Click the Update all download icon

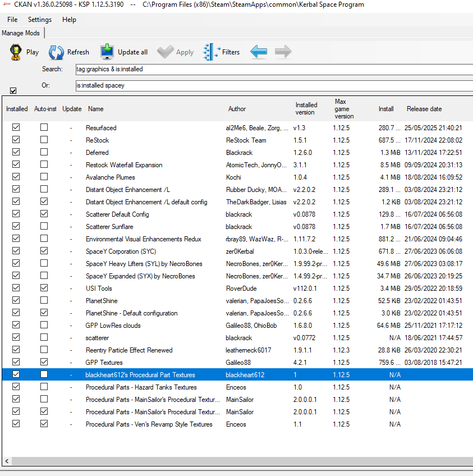click(107, 52)
